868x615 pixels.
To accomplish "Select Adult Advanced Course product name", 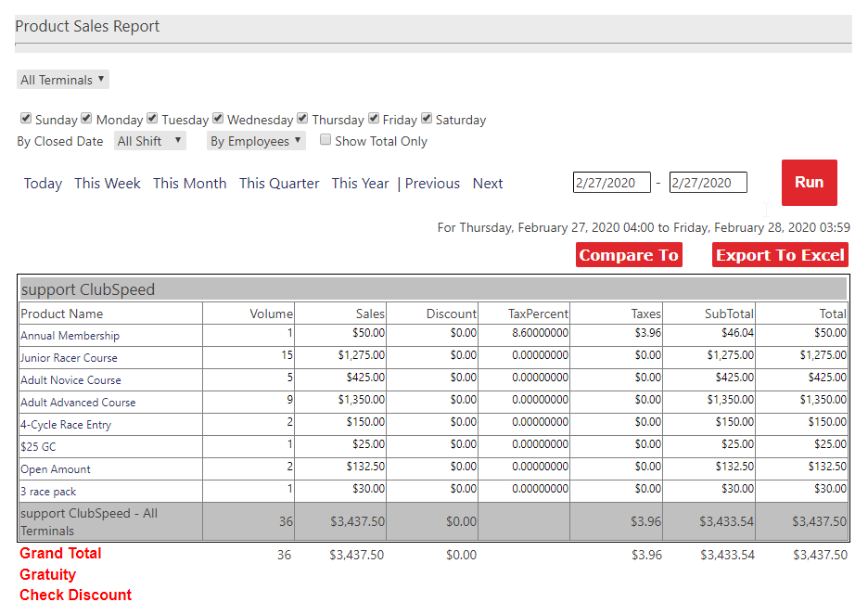I will coord(78,402).
